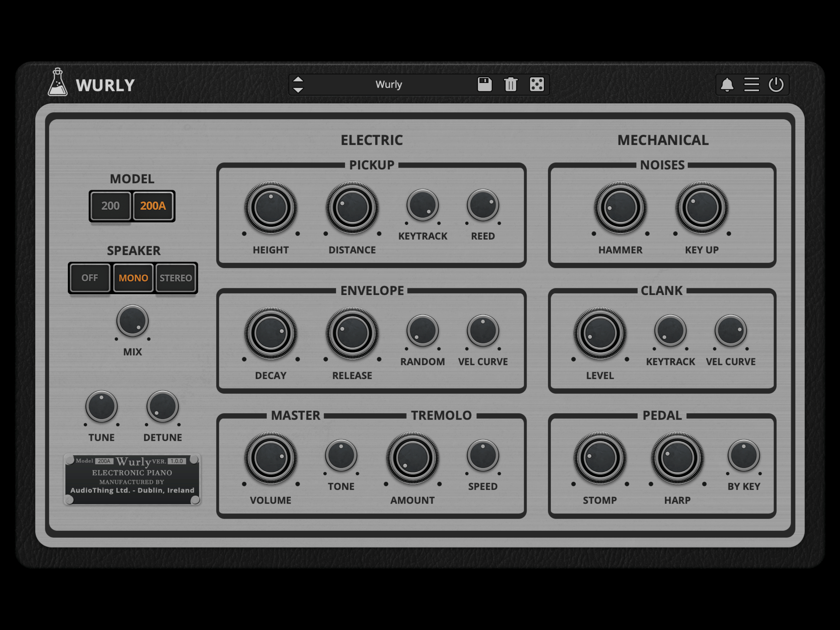
Task: Click the HAMMER noise knob
Action: pyautogui.click(x=620, y=208)
